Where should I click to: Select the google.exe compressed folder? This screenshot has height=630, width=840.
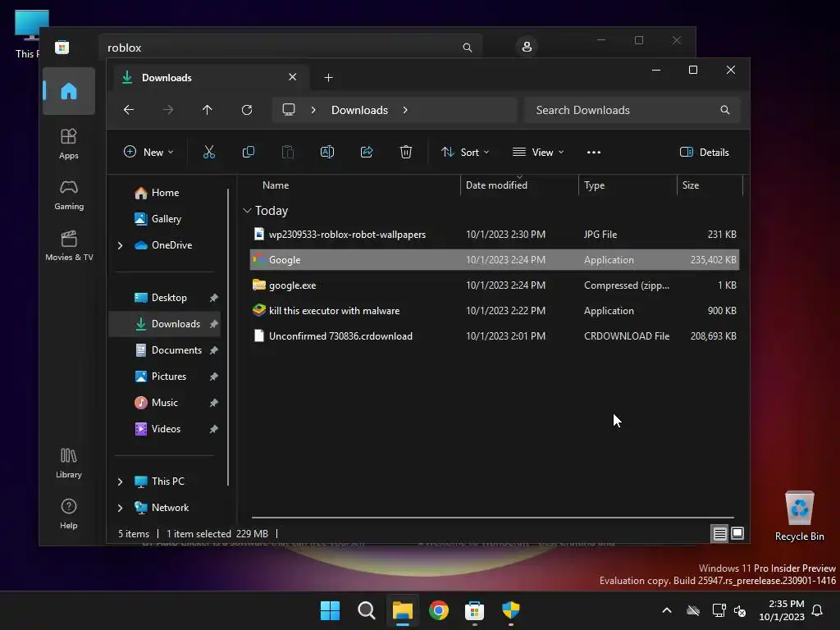(495, 285)
